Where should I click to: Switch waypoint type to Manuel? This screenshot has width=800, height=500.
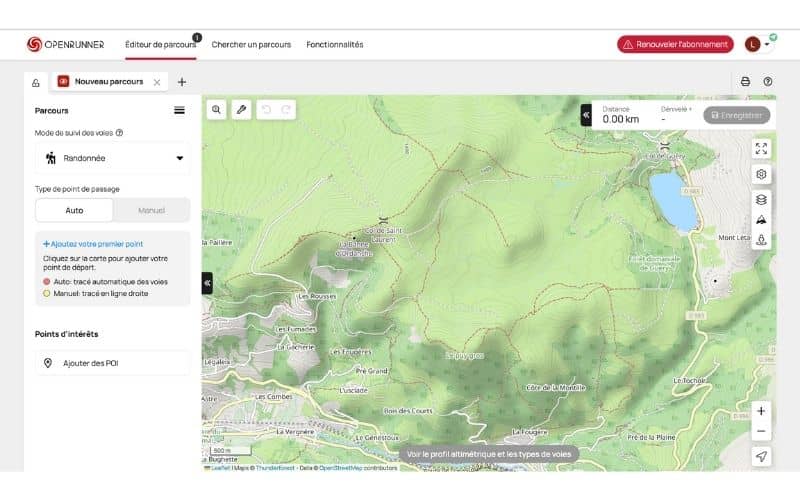tap(151, 210)
